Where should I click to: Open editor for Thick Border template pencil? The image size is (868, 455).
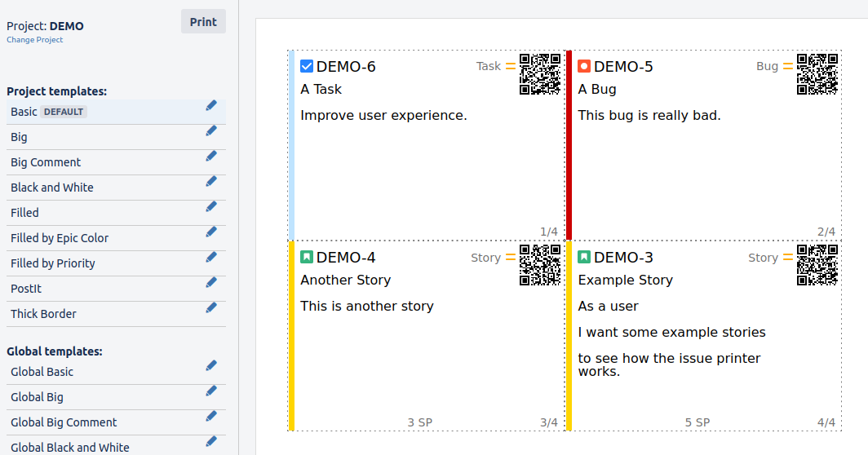pyautogui.click(x=211, y=307)
